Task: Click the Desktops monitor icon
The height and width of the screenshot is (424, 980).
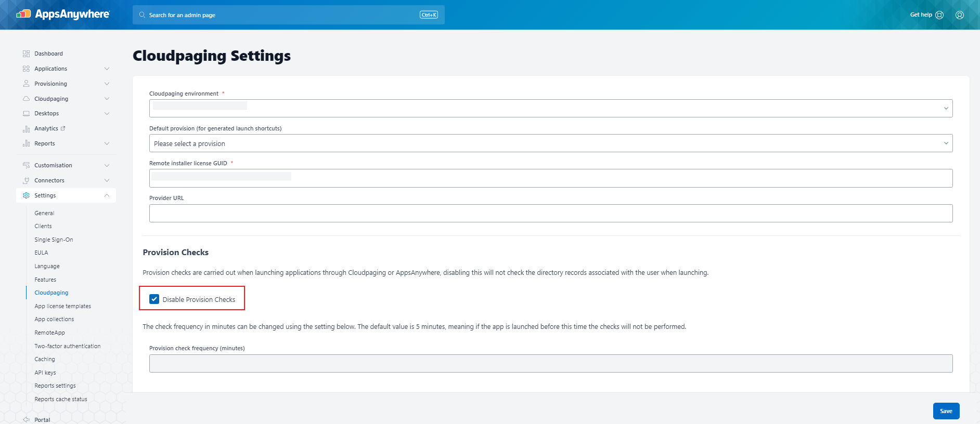Action: 26,113
